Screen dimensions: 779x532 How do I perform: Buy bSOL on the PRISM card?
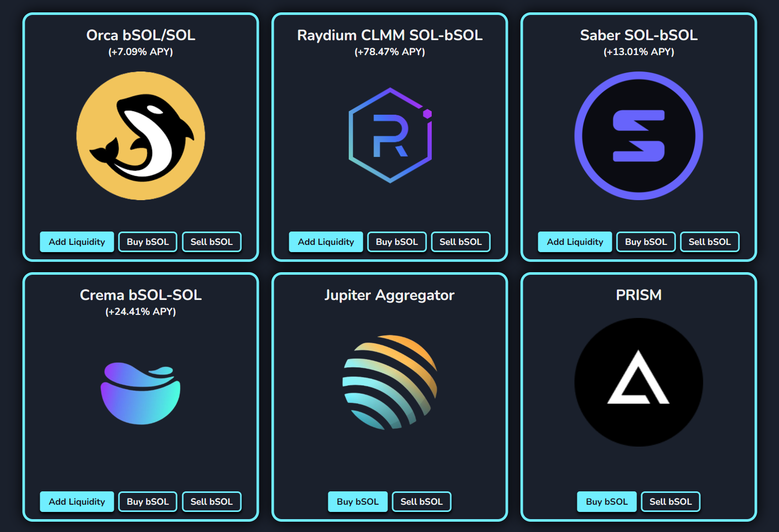[x=607, y=502]
